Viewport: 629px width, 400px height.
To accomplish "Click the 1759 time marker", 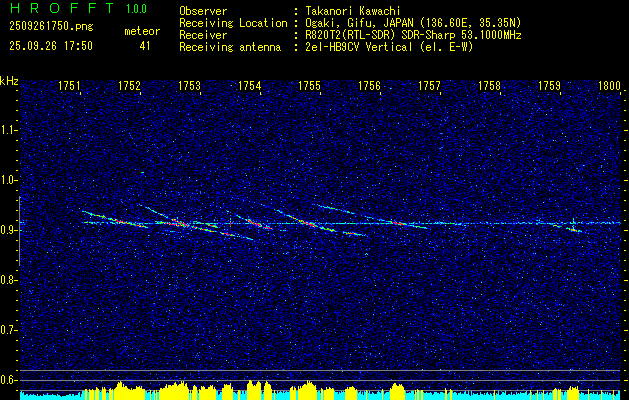I will [550, 85].
